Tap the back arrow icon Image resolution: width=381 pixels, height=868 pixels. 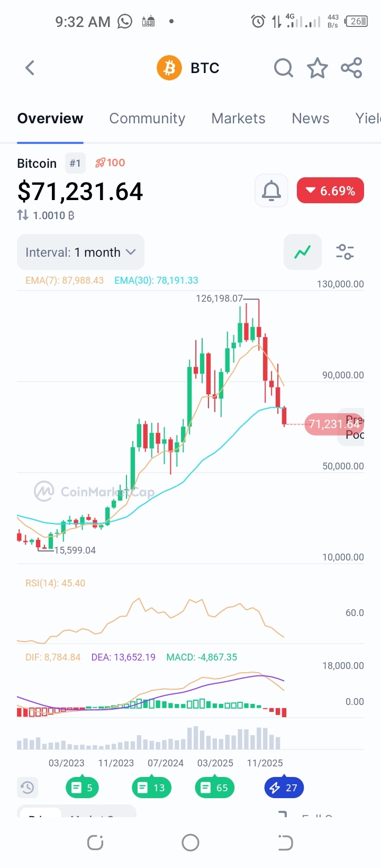click(x=30, y=68)
